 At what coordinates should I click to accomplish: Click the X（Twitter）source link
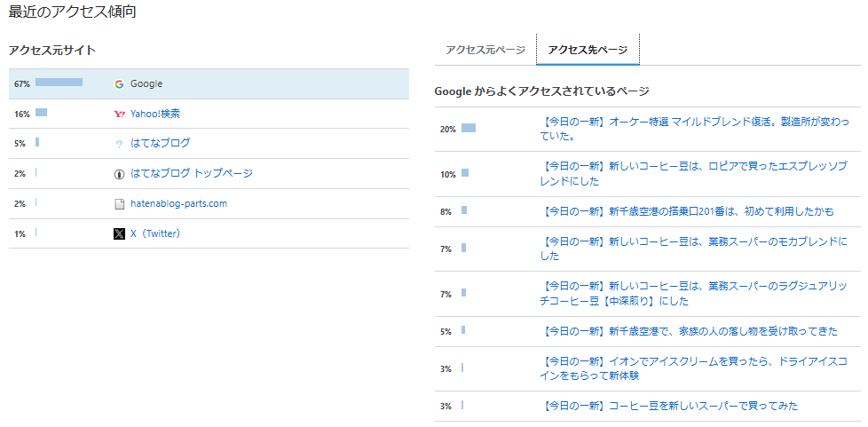pyautogui.click(x=155, y=233)
